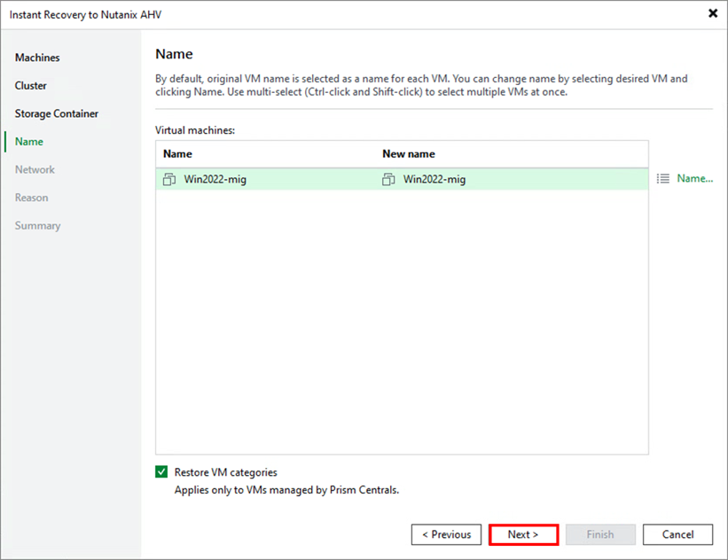Select the Name step in sidebar
This screenshot has height=560, width=728.
pos(28,142)
